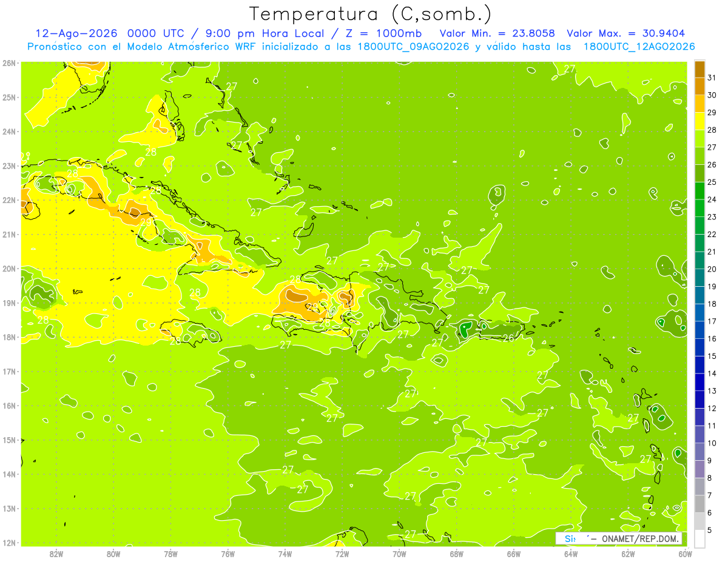
Task: Click the '80W' longitude axis label
Action: pos(113,554)
